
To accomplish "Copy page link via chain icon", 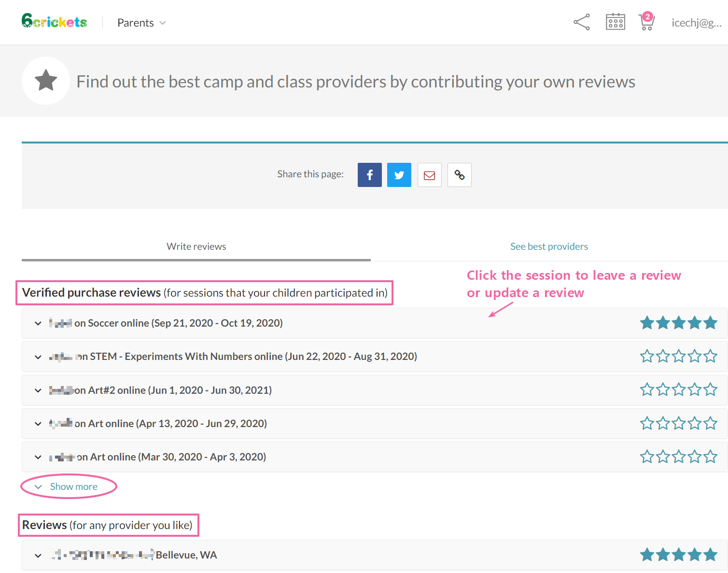I will (x=459, y=175).
